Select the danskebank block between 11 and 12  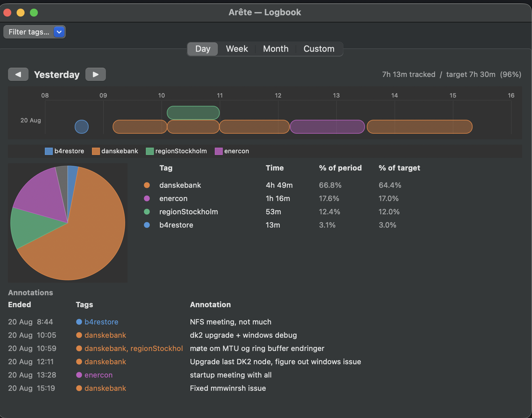pos(254,127)
